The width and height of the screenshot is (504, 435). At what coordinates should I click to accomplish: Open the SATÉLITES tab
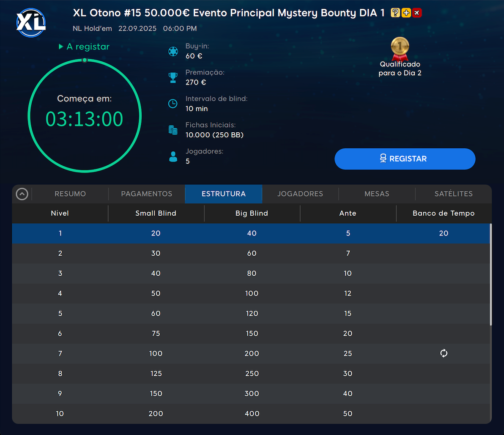453,194
